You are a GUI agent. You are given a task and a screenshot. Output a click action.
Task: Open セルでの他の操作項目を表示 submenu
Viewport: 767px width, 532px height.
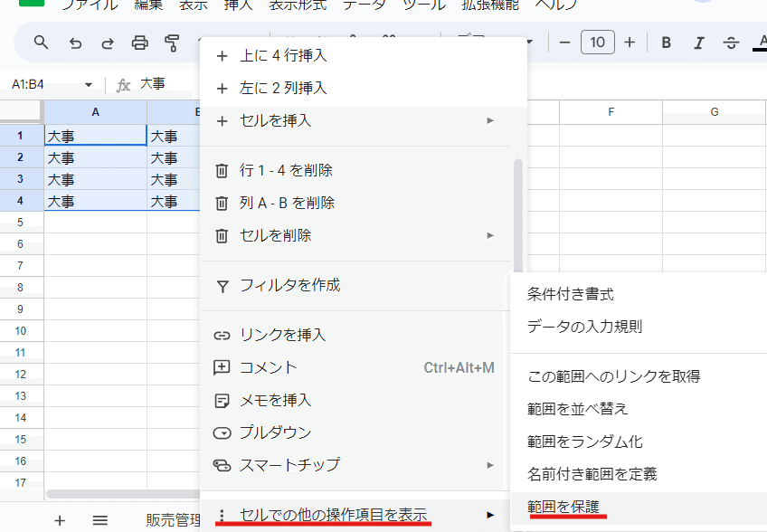coord(355,515)
